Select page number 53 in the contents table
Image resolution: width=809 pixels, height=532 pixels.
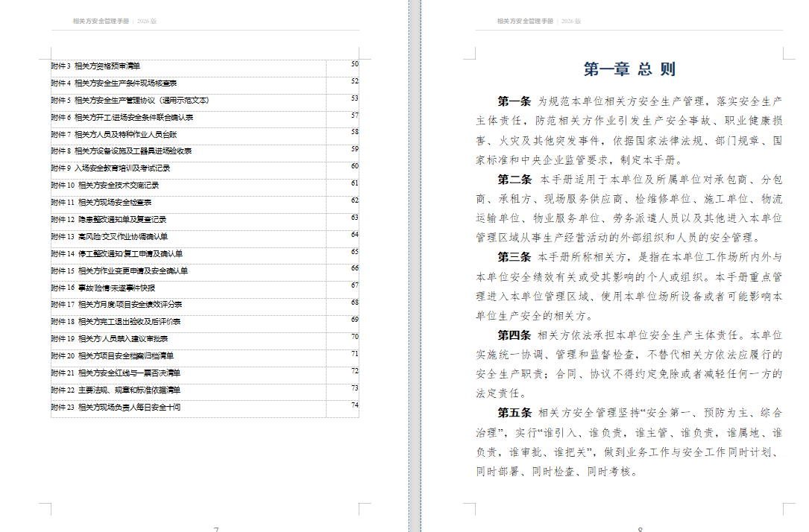click(x=354, y=98)
